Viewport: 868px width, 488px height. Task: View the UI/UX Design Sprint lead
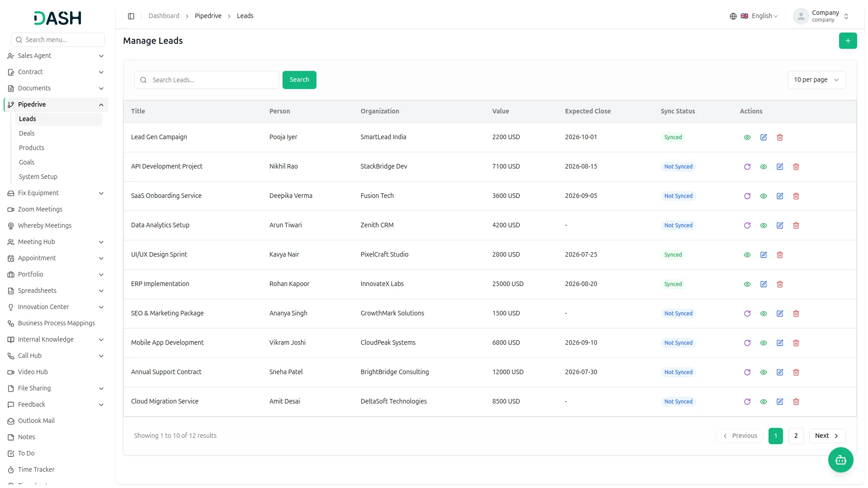pyautogui.click(x=747, y=255)
